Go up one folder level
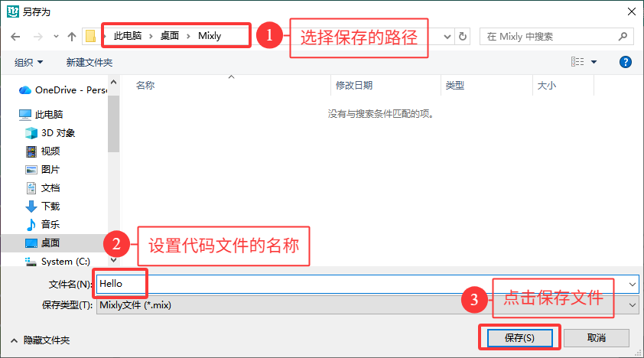This screenshot has height=358, width=644. 72,37
